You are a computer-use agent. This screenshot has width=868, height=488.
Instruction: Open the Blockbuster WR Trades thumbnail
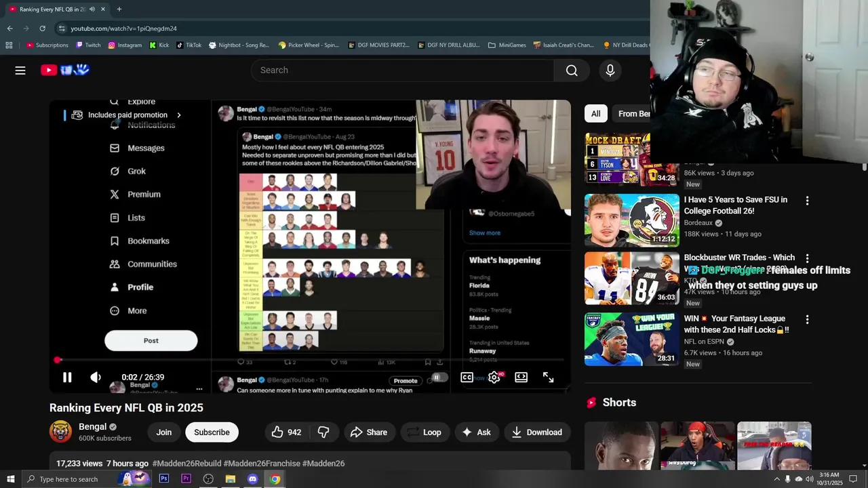pyautogui.click(x=632, y=279)
